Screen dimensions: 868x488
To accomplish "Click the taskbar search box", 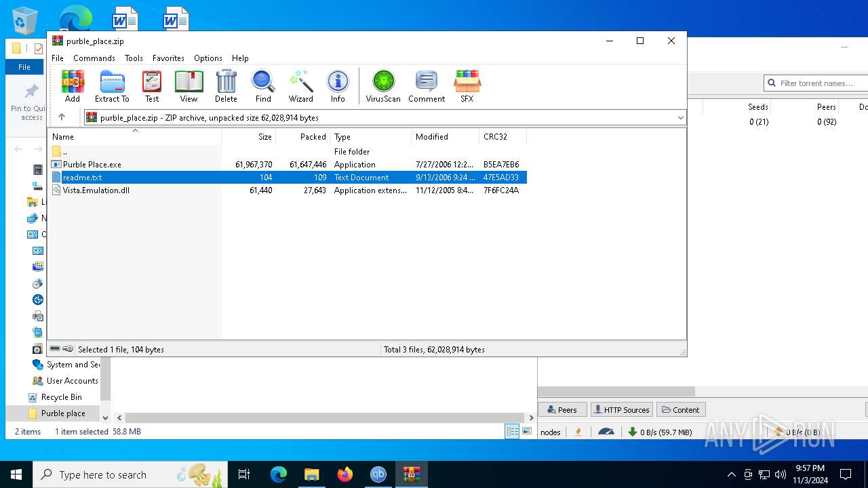I will point(130,474).
